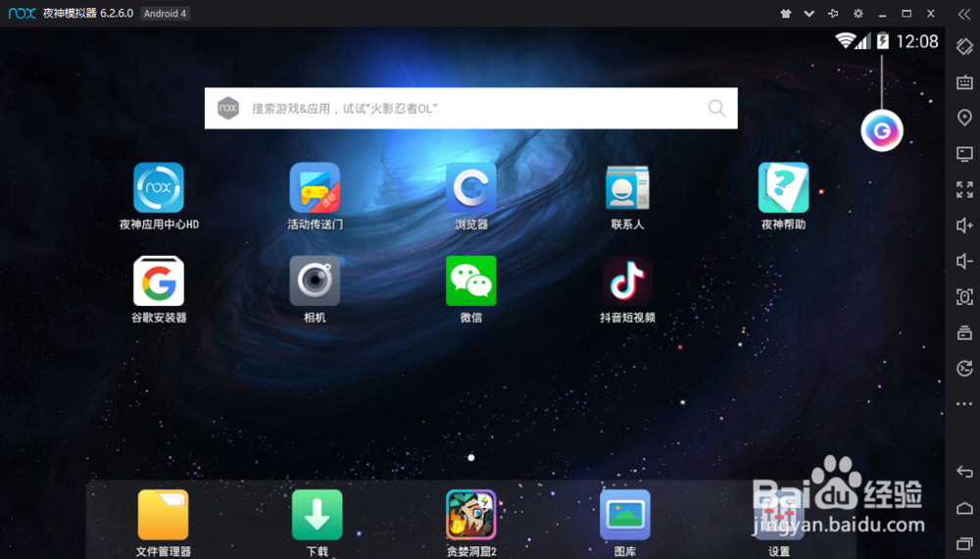The image size is (980, 559).
Task: Click the Wi-Fi status icon
Action: coord(845,40)
